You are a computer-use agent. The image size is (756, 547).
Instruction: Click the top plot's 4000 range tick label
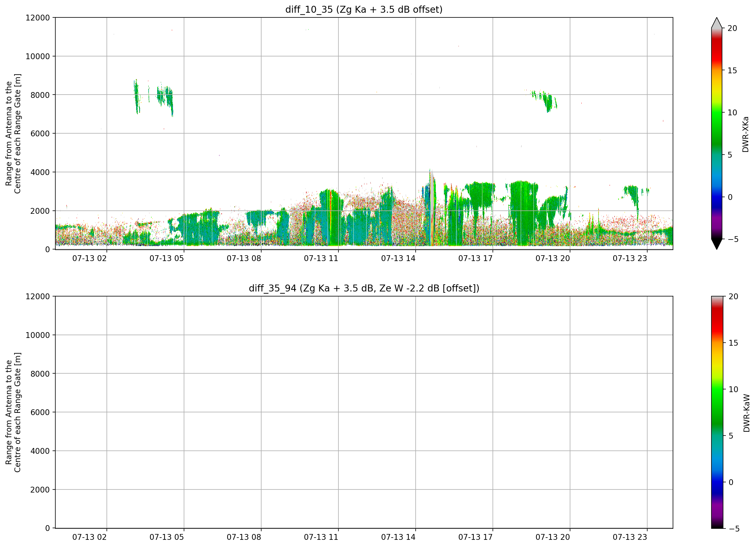pyautogui.click(x=40, y=172)
